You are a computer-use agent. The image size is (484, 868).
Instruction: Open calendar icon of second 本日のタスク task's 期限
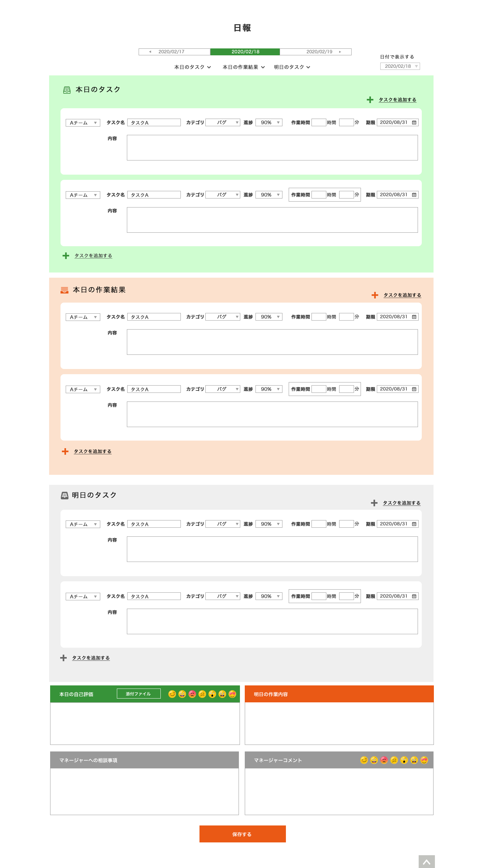414,195
